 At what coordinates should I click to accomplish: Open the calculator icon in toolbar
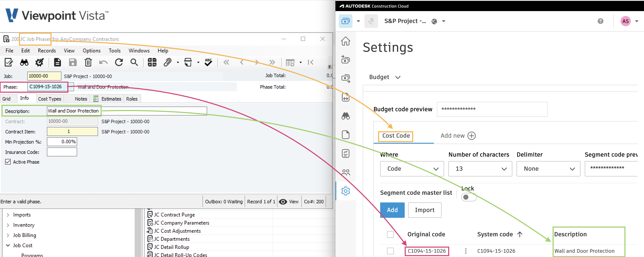tap(152, 62)
